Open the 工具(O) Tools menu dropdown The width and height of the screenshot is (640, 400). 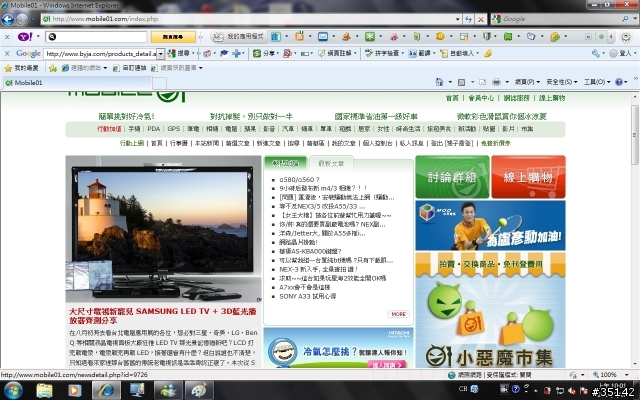click(x=596, y=82)
